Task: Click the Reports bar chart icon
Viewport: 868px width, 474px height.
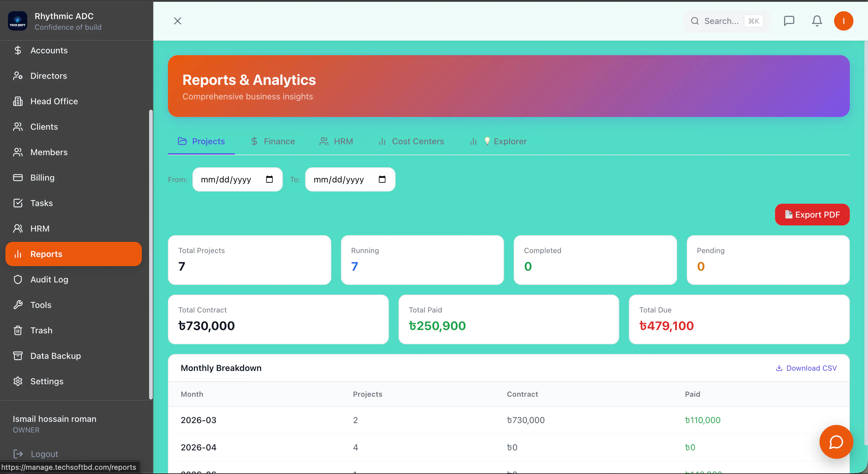Action: pos(18,254)
